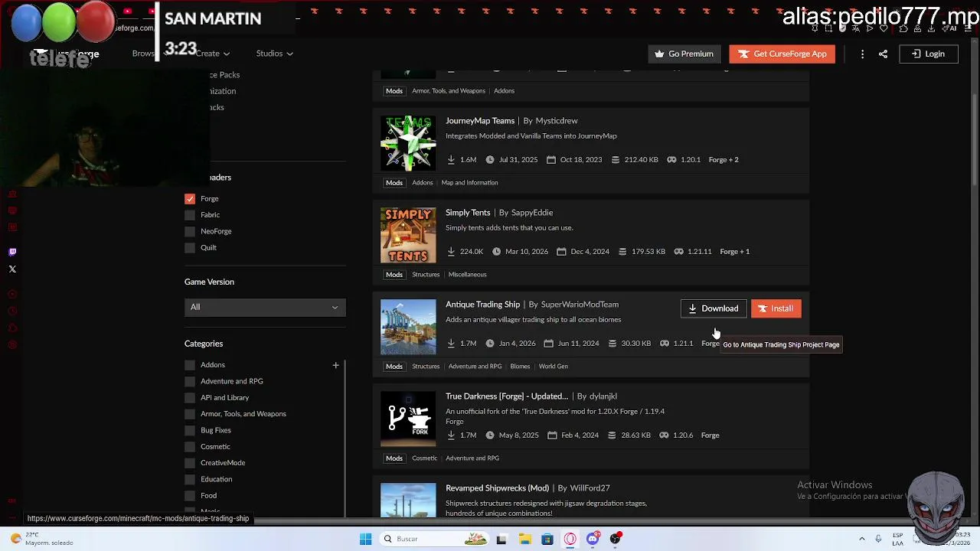Open Revamped Shipwrecks (Mod) title
980x551 pixels.
(x=498, y=487)
